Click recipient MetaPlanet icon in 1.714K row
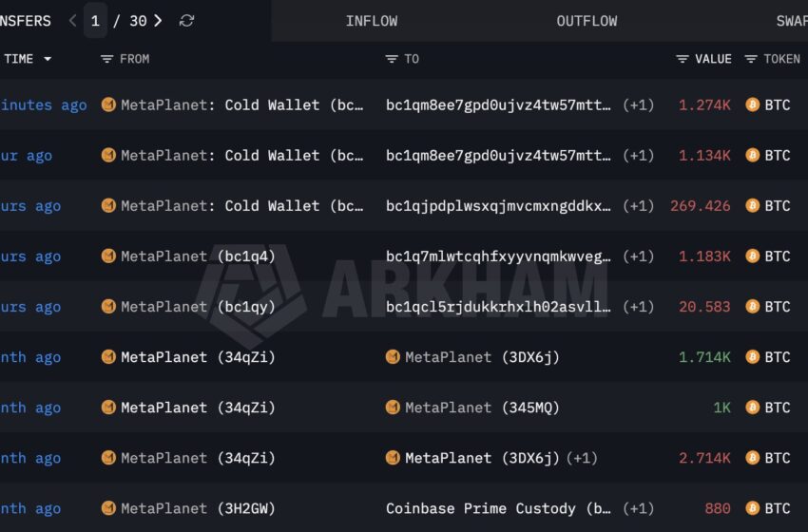Viewport: 808px width, 532px height. [x=393, y=357]
